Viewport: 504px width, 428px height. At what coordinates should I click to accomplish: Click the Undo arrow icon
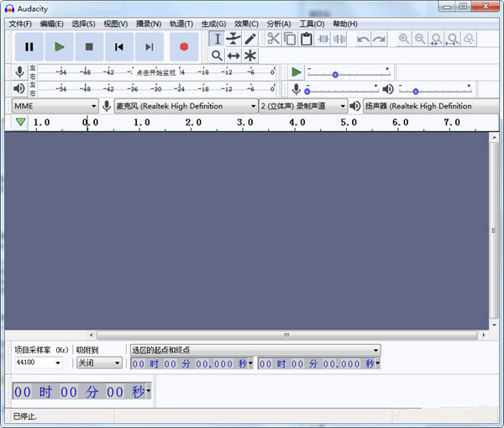(x=362, y=39)
